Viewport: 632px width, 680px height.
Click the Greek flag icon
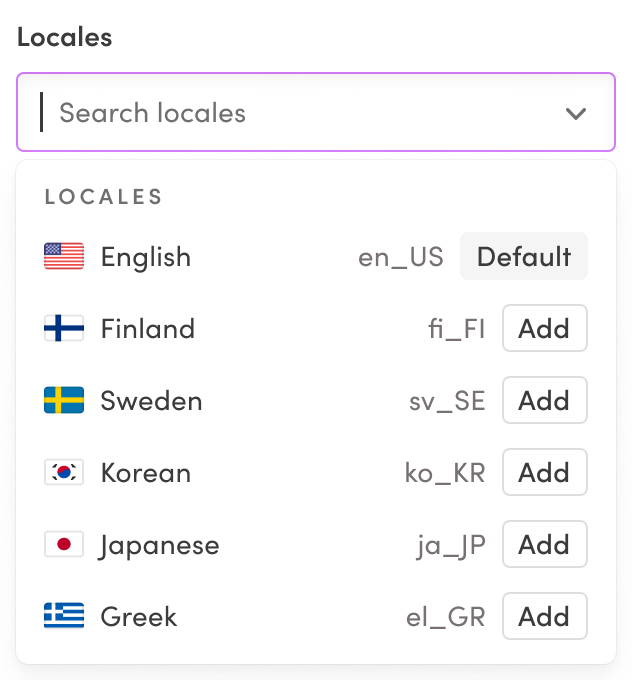(x=64, y=617)
